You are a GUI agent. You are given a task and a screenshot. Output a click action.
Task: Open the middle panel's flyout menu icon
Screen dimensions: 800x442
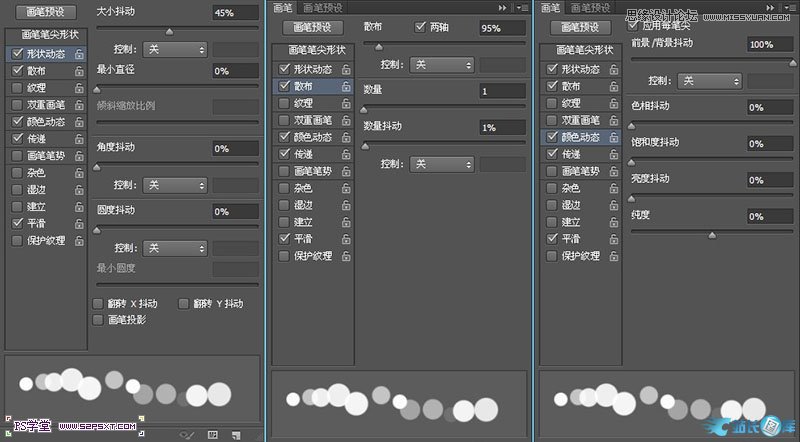click(x=523, y=7)
